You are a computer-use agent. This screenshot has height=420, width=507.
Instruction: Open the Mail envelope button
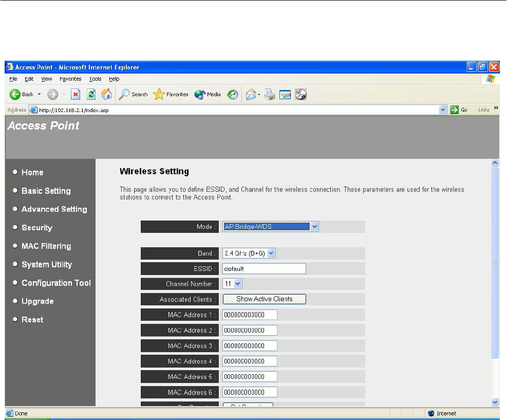(x=251, y=95)
